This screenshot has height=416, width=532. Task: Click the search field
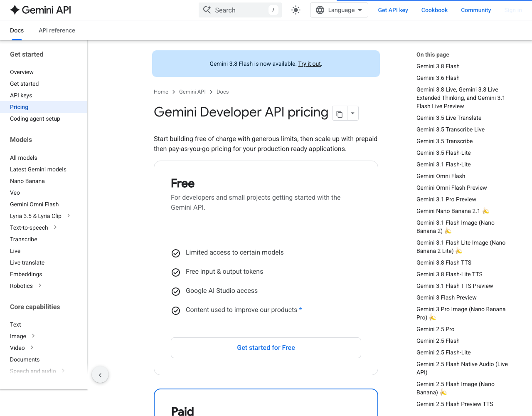(x=240, y=10)
